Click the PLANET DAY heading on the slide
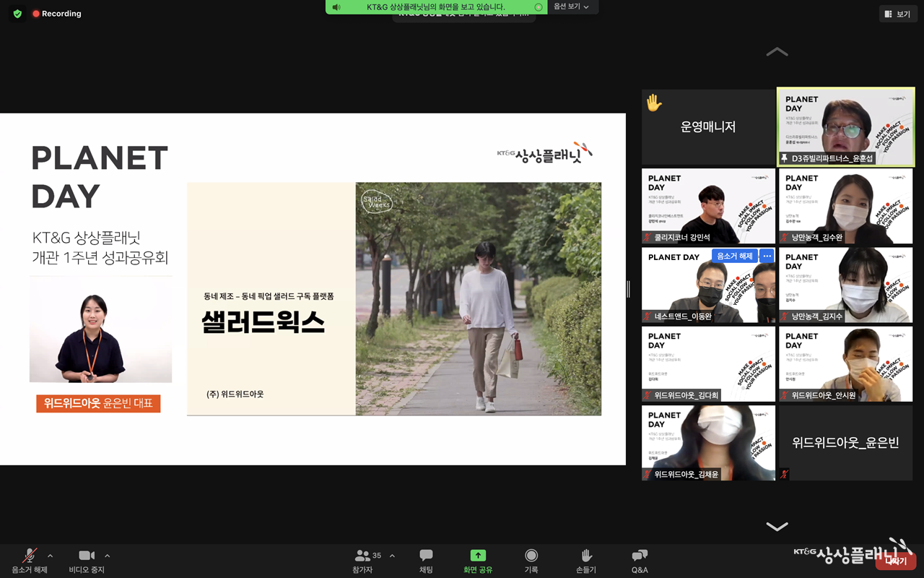 click(100, 177)
